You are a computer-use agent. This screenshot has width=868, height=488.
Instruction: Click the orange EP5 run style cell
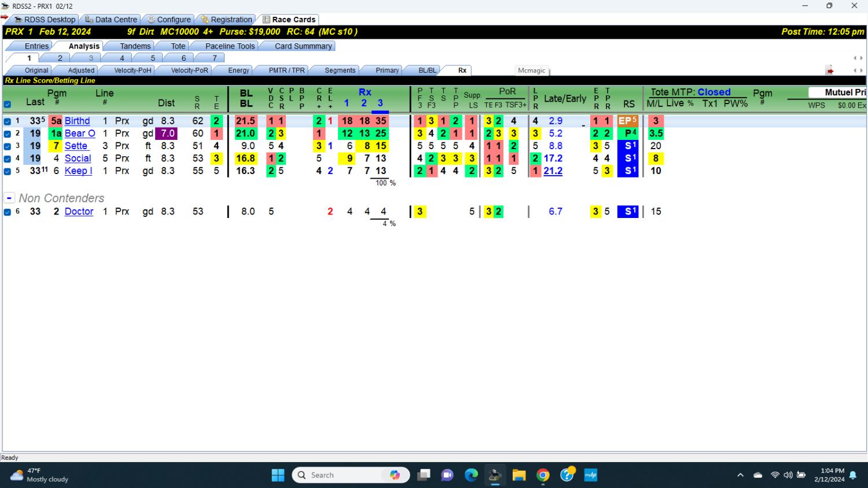coord(628,121)
